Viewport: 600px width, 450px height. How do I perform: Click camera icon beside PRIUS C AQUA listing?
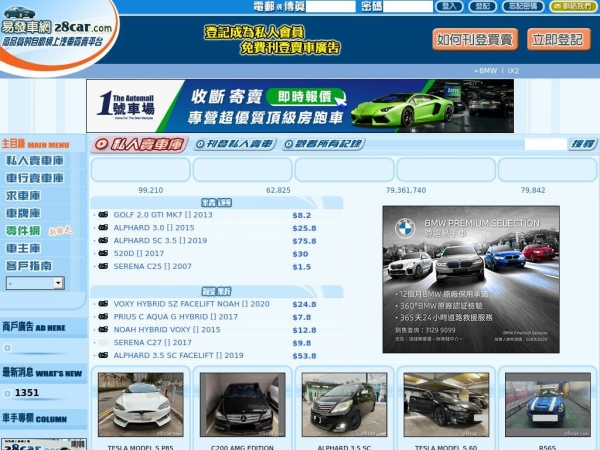pyautogui.click(x=103, y=317)
